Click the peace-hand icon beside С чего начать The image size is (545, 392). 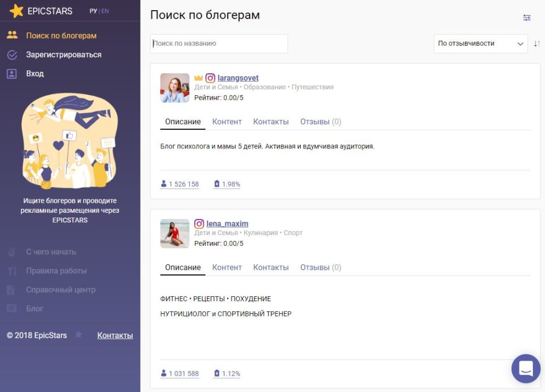pos(12,252)
